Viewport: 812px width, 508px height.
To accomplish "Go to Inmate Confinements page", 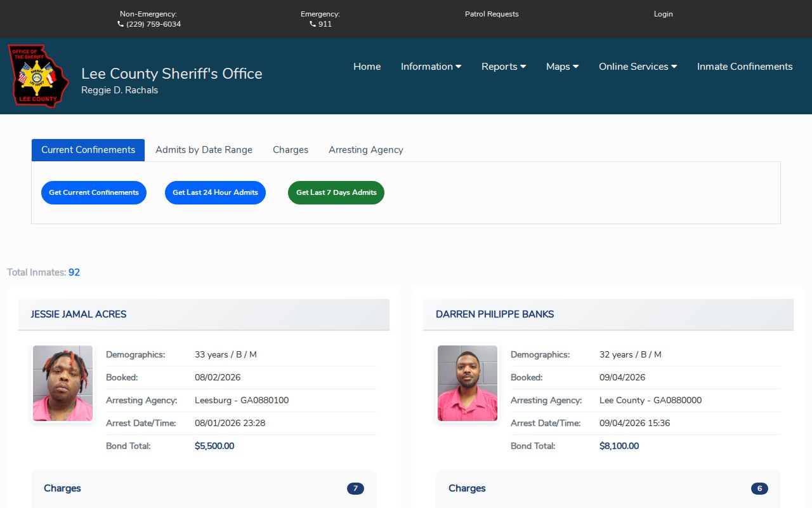I will pyautogui.click(x=745, y=67).
